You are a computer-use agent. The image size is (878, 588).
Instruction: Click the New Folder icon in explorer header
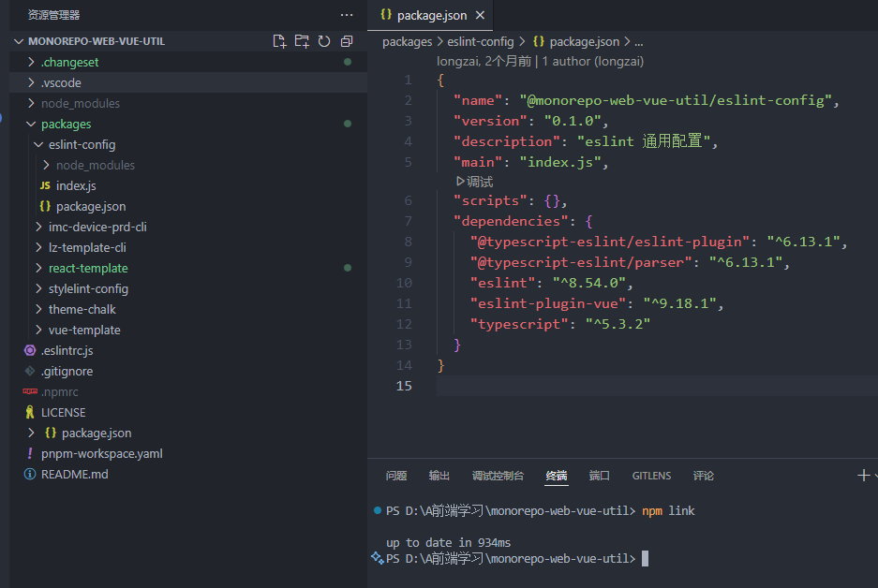coord(302,41)
